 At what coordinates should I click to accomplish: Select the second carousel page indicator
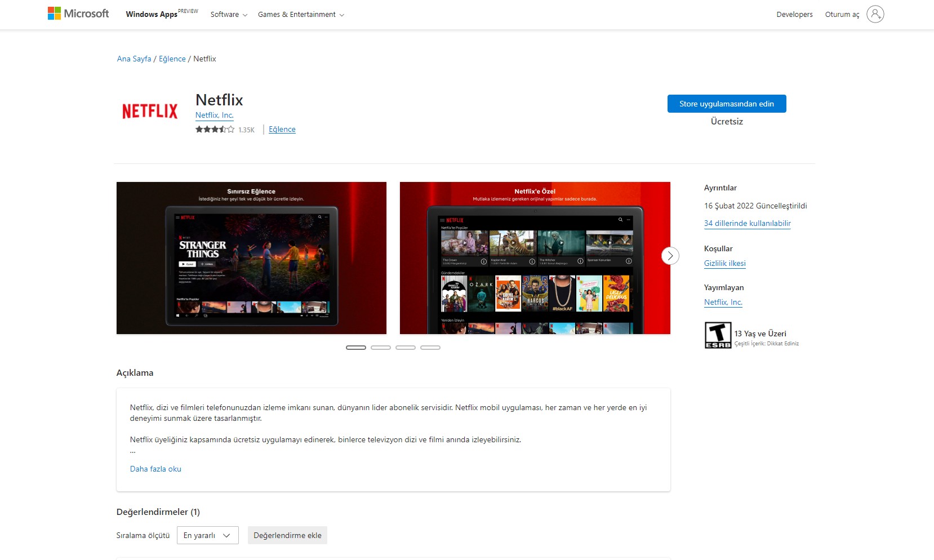click(381, 348)
